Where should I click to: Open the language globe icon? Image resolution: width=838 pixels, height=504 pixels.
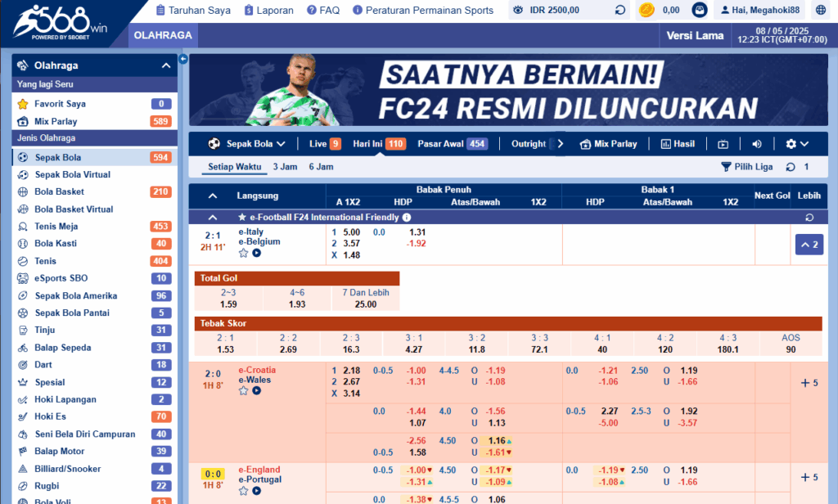pyautogui.click(x=821, y=11)
